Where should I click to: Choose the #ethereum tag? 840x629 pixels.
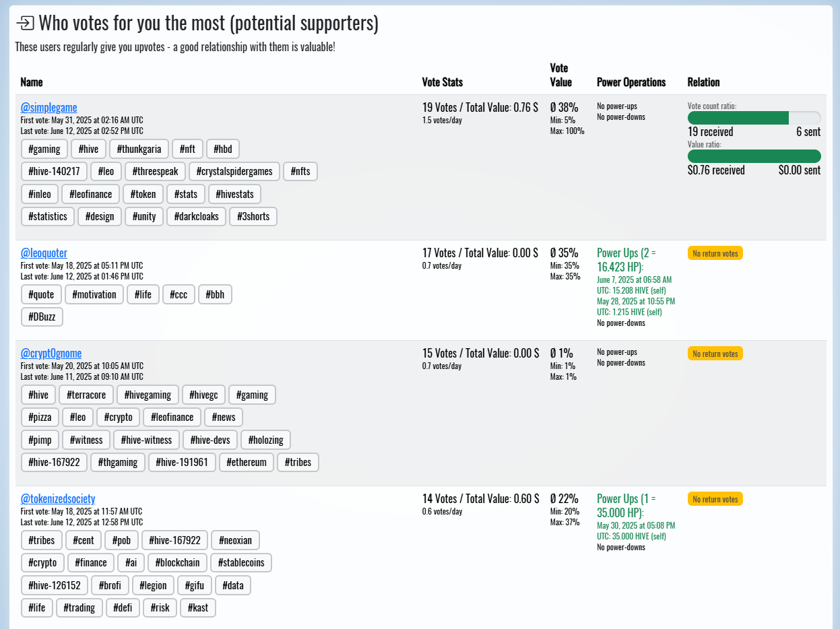[x=247, y=462]
